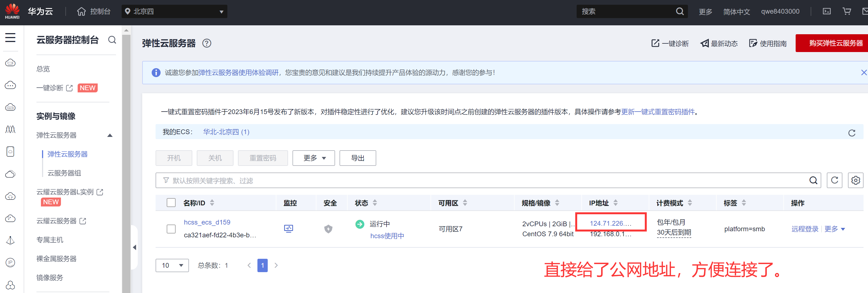Click 远程登录 for hcss_ecs_d159

pyautogui.click(x=805, y=229)
